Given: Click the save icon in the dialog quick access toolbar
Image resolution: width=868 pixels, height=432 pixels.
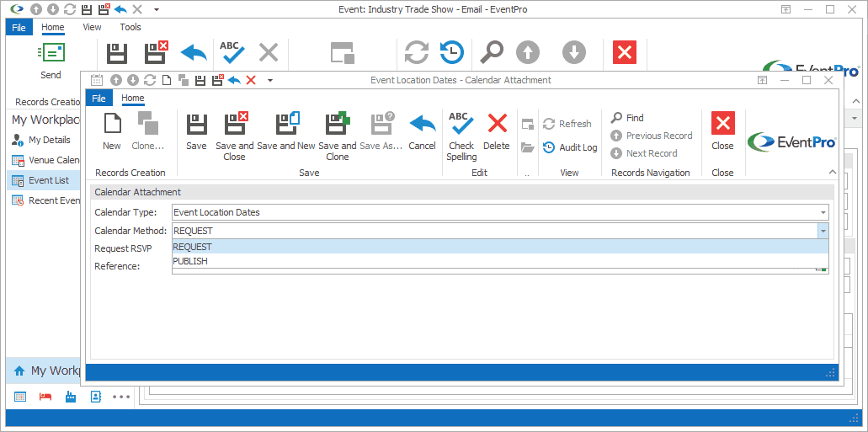Looking at the screenshot, I should pyautogui.click(x=201, y=80).
